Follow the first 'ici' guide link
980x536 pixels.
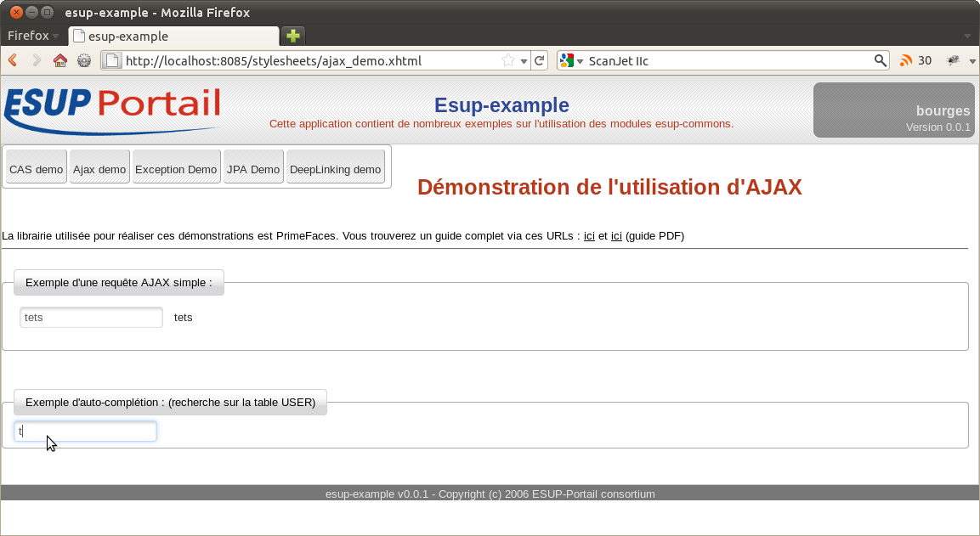589,236
